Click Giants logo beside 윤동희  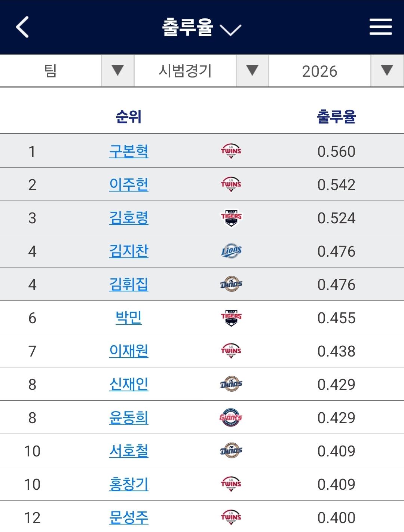coord(231,418)
